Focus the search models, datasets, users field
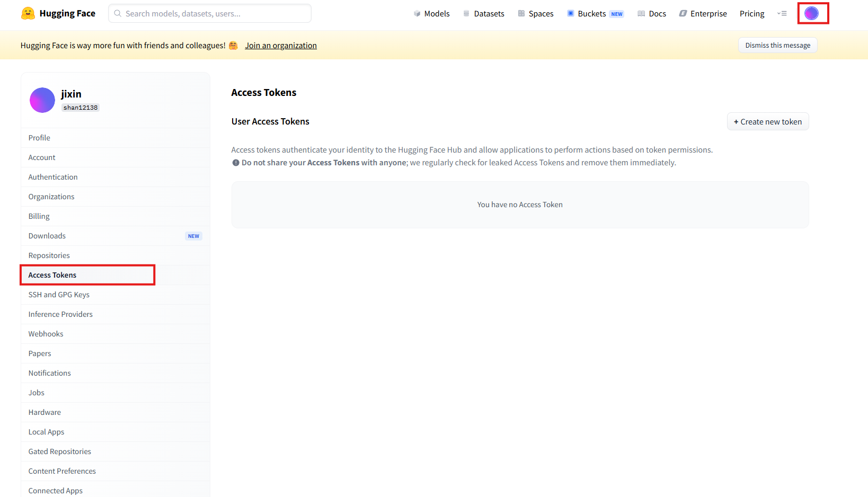 point(210,13)
